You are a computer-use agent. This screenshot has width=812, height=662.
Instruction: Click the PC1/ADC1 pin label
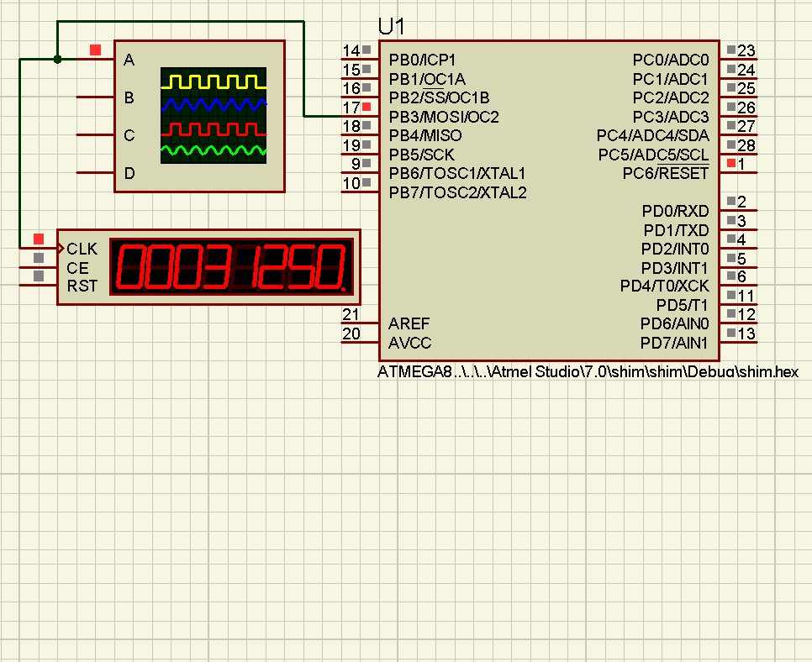[x=671, y=79]
